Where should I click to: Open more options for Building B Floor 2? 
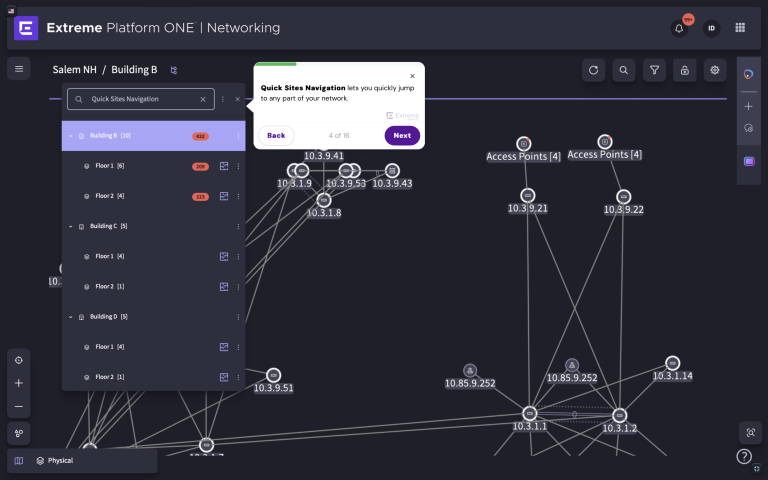pyautogui.click(x=239, y=196)
